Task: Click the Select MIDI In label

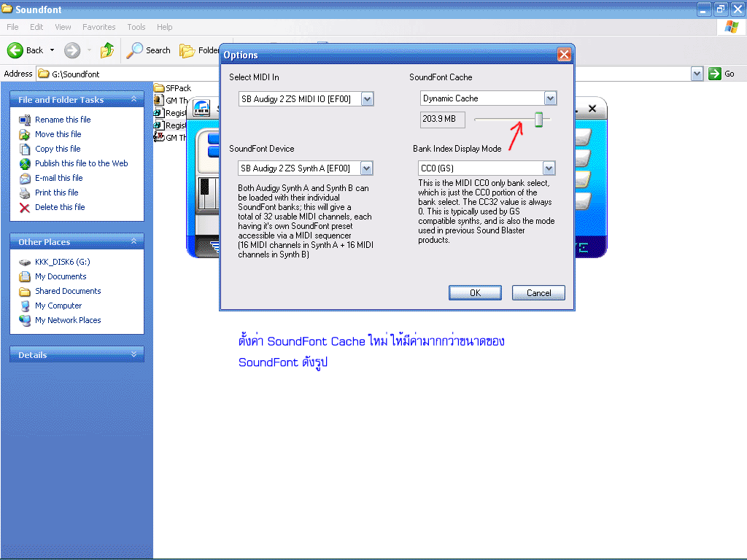Action: point(254,77)
